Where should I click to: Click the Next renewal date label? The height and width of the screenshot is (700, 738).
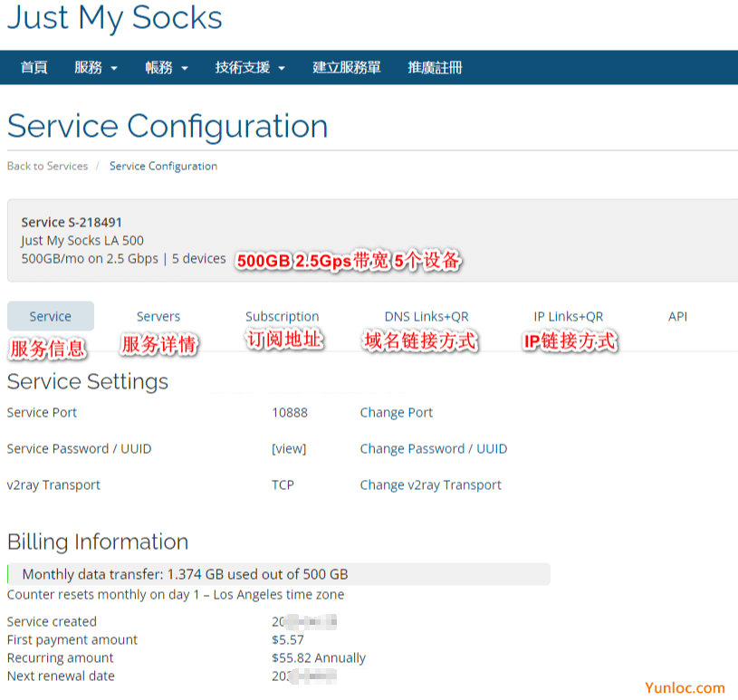(x=61, y=676)
